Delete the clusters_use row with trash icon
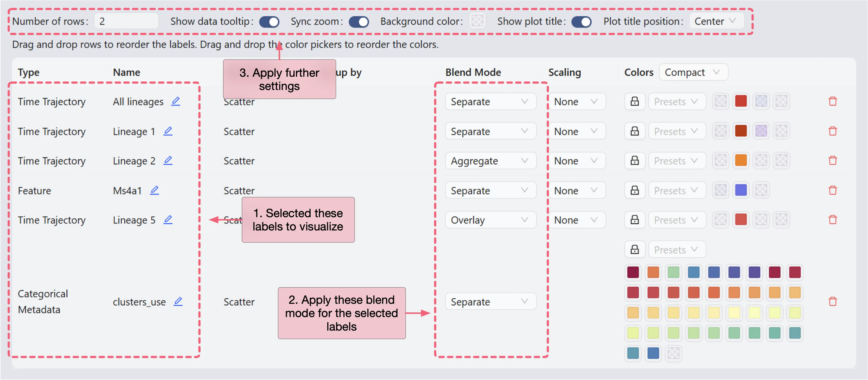The width and height of the screenshot is (868, 380). 832,301
